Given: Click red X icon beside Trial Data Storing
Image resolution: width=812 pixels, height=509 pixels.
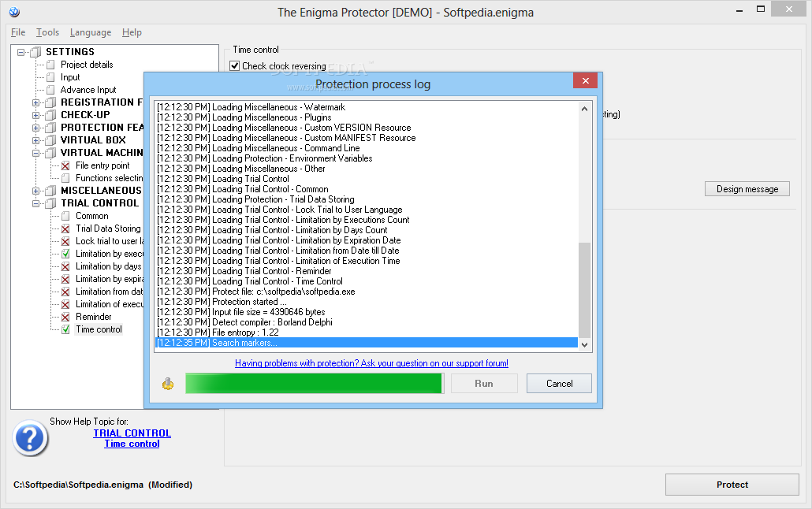Looking at the screenshot, I should 65,228.
